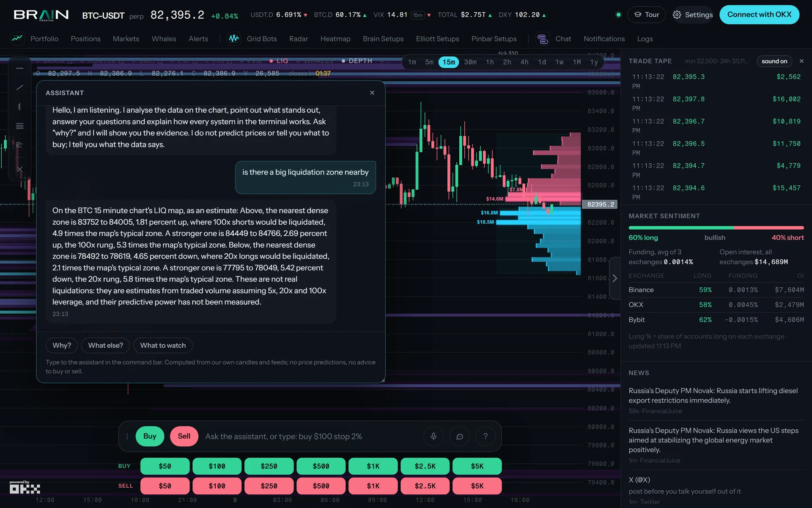This screenshot has width=812, height=508.
Task: Go to the Heatmap page
Action: pos(335,39)
